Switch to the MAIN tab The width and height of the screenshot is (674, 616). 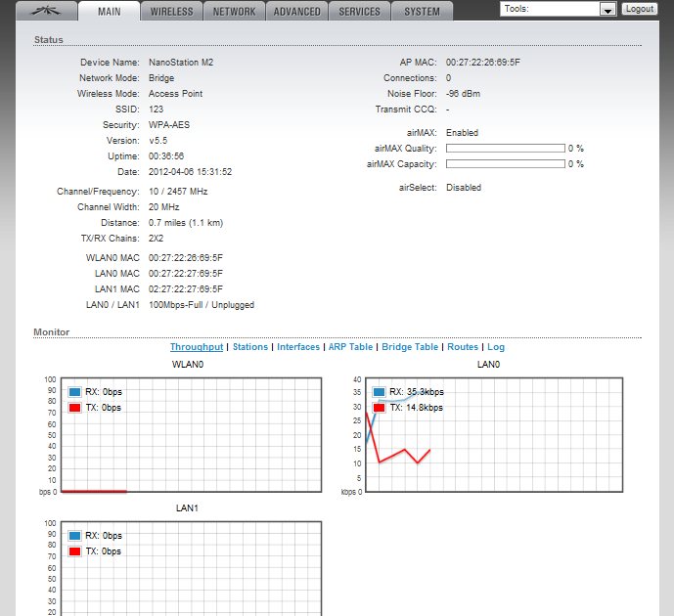pos(109,12)
